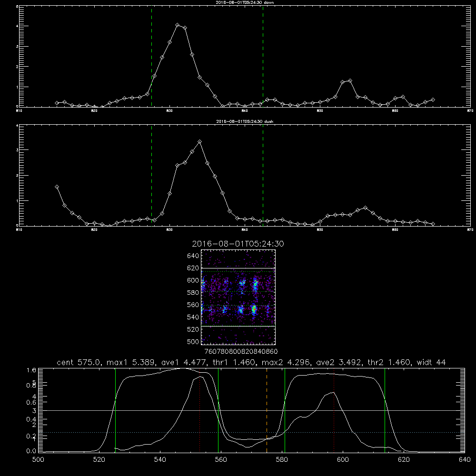Screen dimensions: 476x476
Task: Select the highest peak data point in dawn plot
Action: pos(177,25)
